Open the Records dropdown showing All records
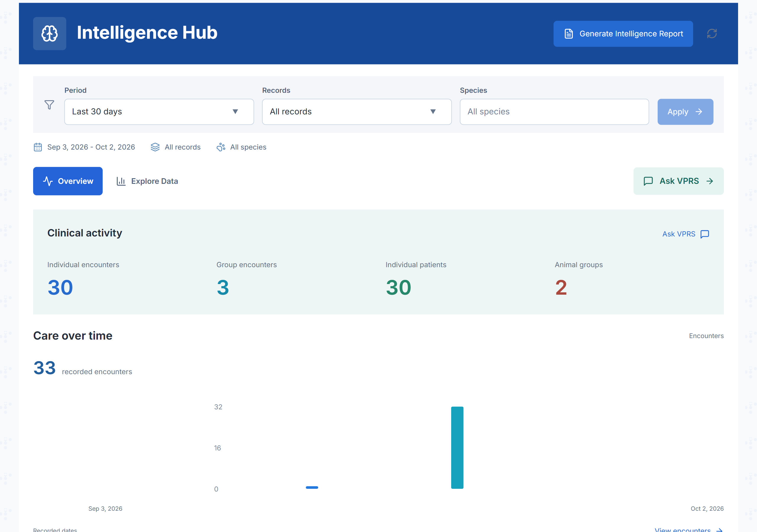The height and width of the screenshot is (532, 757). click(x=357, y=112)
